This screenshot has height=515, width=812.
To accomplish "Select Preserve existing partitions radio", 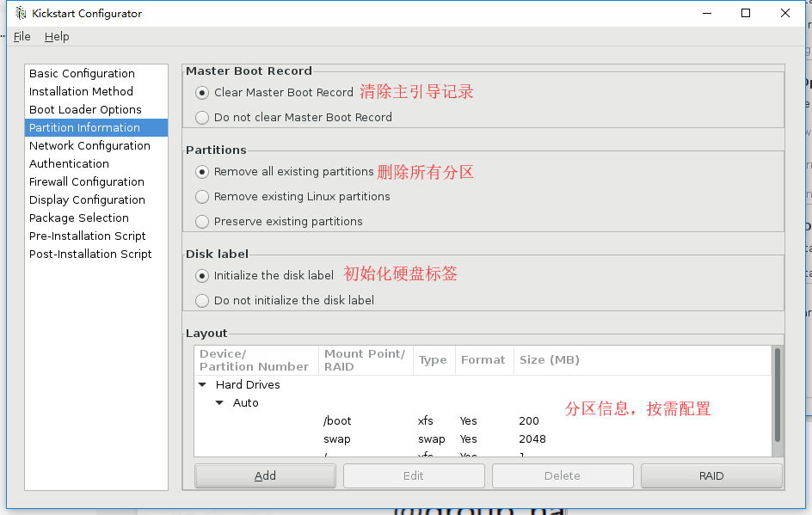I will [202, 222].
